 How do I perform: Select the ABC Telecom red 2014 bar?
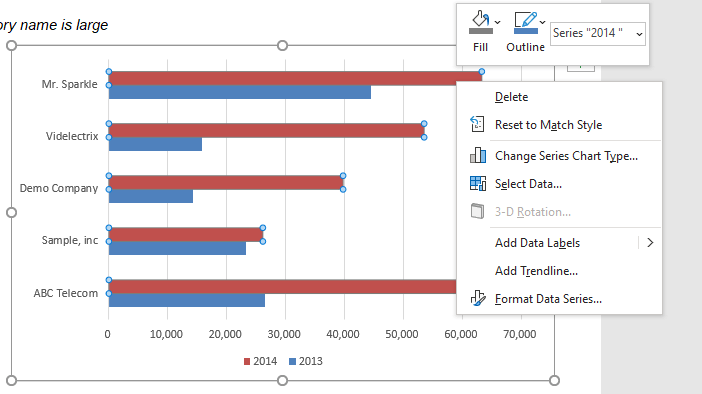click(282, 287)
